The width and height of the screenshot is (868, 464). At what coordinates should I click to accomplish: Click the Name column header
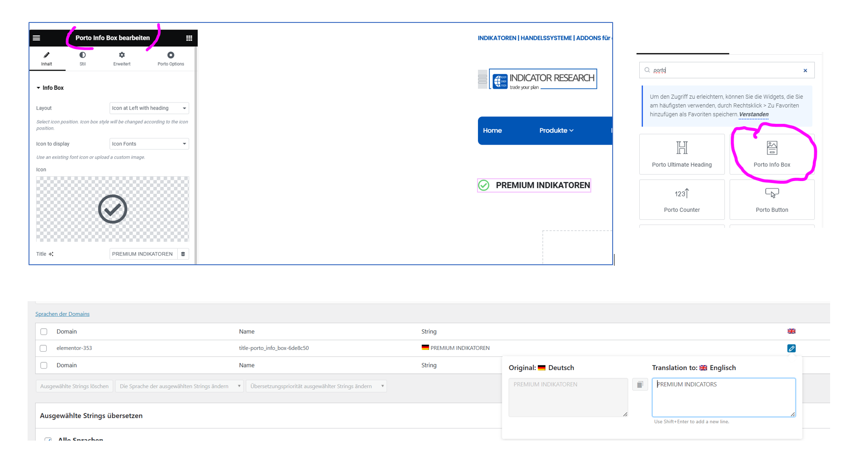[x=246, y=332]
